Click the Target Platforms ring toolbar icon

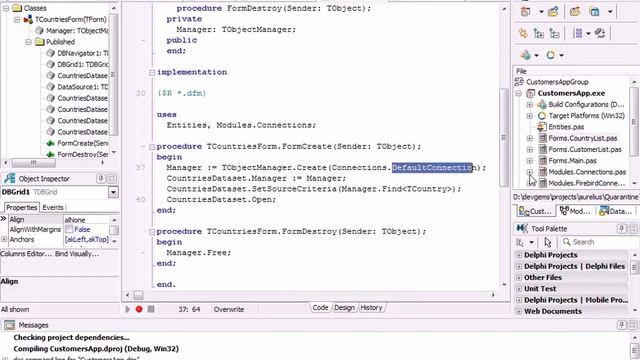tap(551, 55)
